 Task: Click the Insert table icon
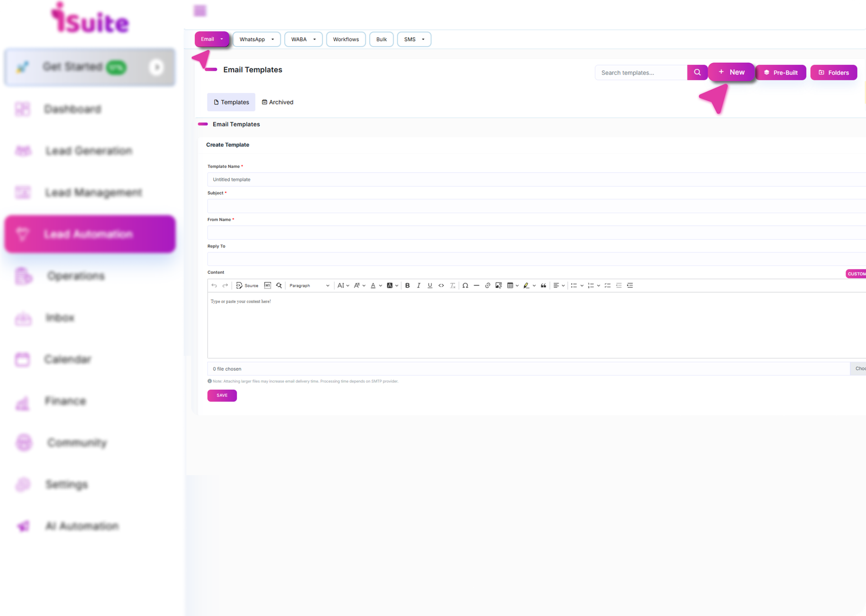coord(510,285)
